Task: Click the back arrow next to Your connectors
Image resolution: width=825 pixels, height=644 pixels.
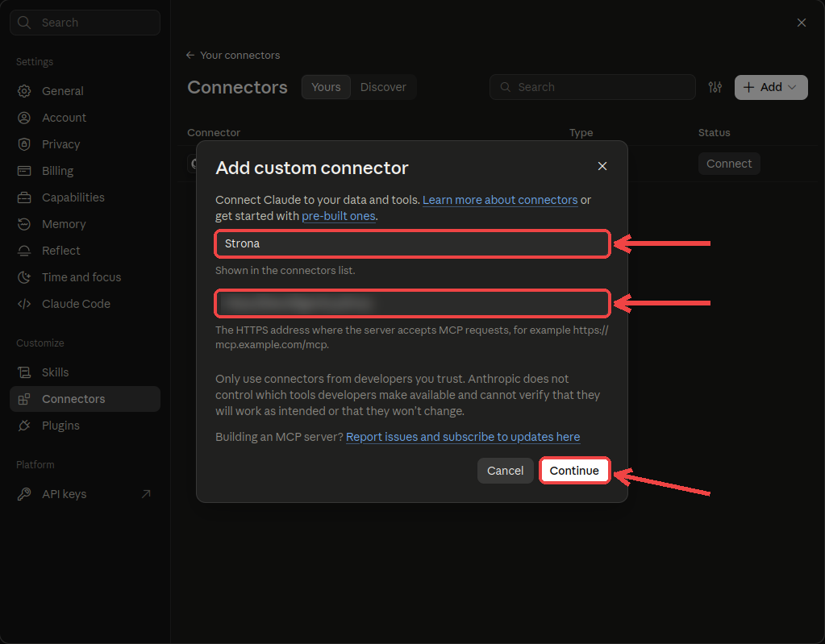Action: point(190,55)
